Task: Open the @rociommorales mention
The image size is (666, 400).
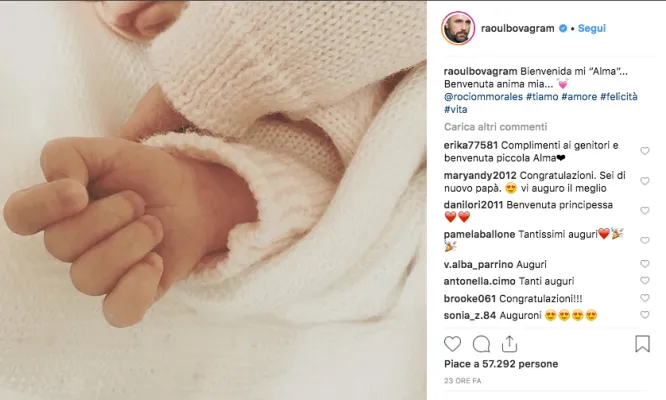Action: click(483, 97)
